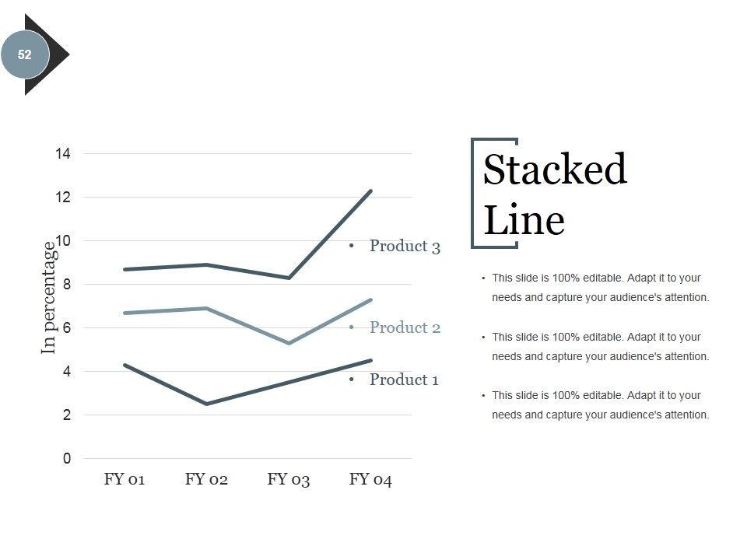Click the 0 value on the y-axis
This screenshot has height=560, width=747.
pyautogui.click(x=67, y=459)
